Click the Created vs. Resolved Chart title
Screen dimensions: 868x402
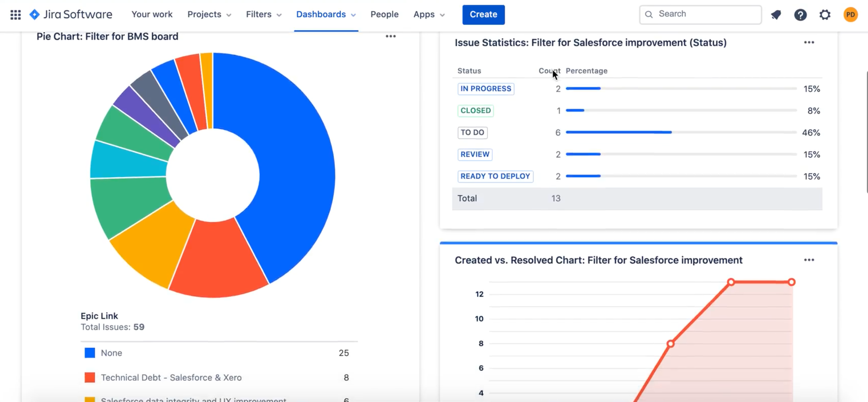point(598,260)
